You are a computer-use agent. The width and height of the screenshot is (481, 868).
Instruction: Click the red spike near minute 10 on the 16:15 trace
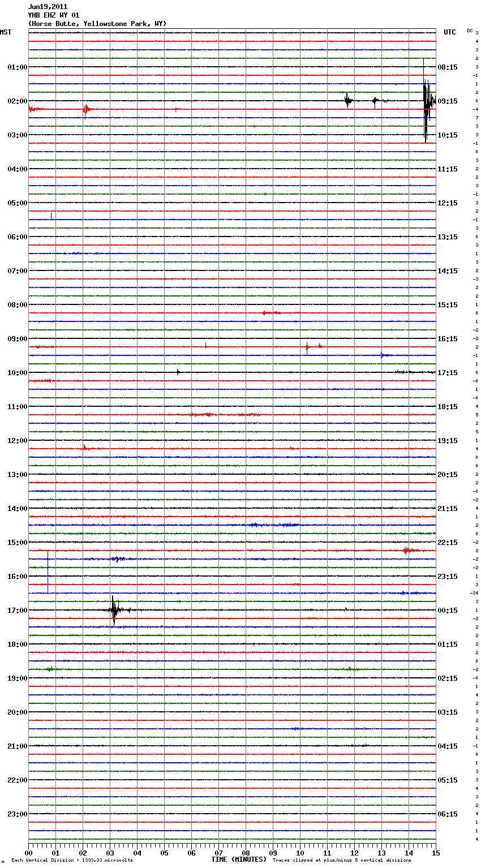(x=307, y=347)
